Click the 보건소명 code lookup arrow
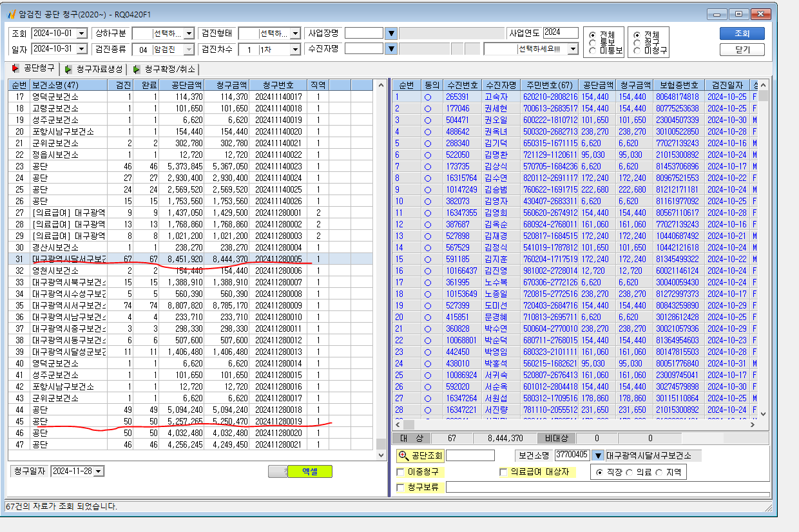The image size is (799, 532). pos(598,455)
